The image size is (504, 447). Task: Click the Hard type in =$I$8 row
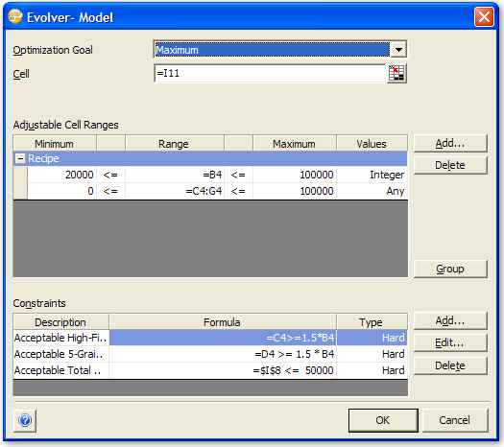pos(372,370)
